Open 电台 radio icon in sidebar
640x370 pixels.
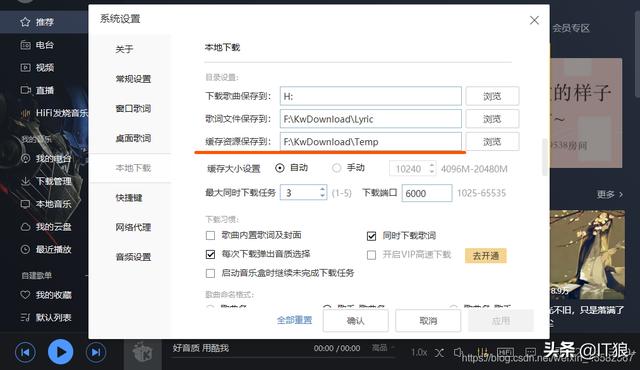coord(25,45)
